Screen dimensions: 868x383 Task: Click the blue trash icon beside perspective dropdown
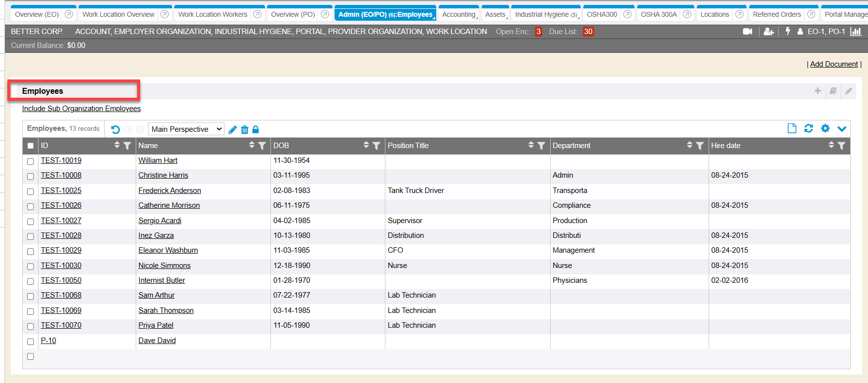point(244,130)
